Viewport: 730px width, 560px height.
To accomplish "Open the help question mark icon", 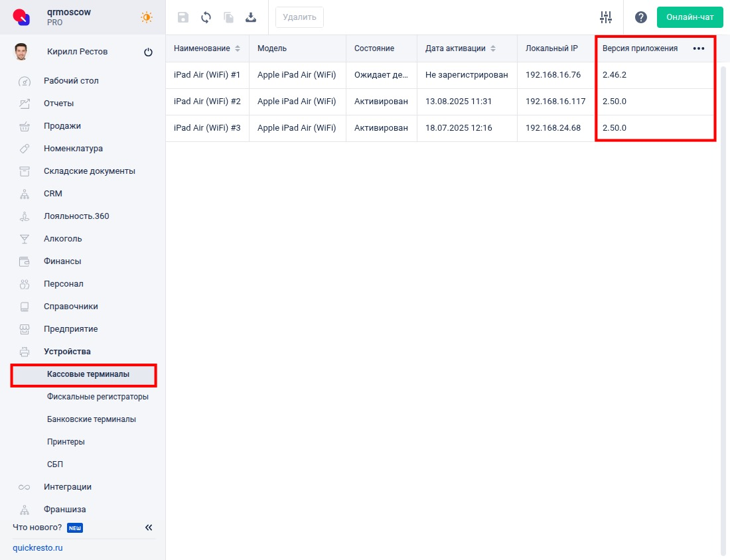I will [640, 17].
